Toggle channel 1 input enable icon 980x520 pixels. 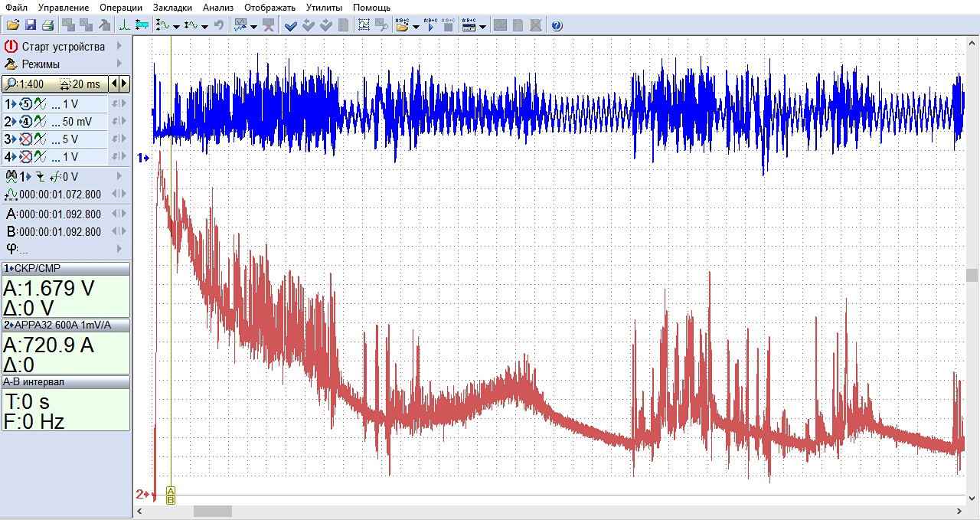(27, 103)
